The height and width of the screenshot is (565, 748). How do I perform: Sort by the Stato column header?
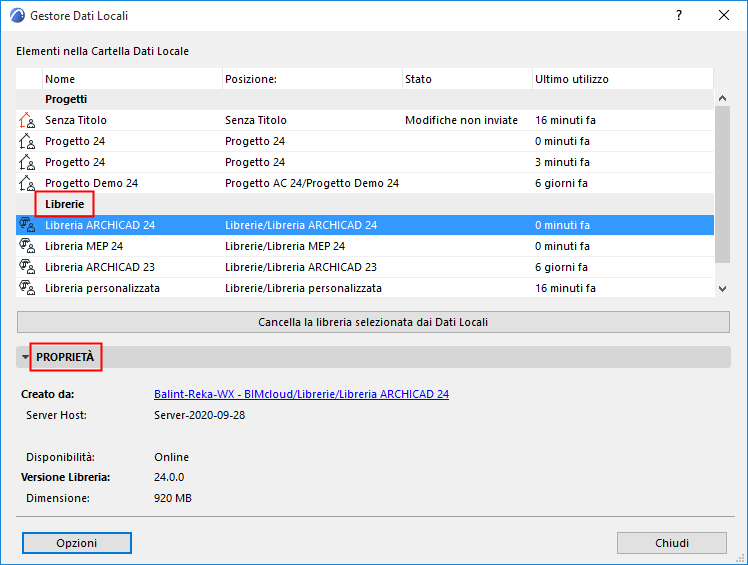468,79
